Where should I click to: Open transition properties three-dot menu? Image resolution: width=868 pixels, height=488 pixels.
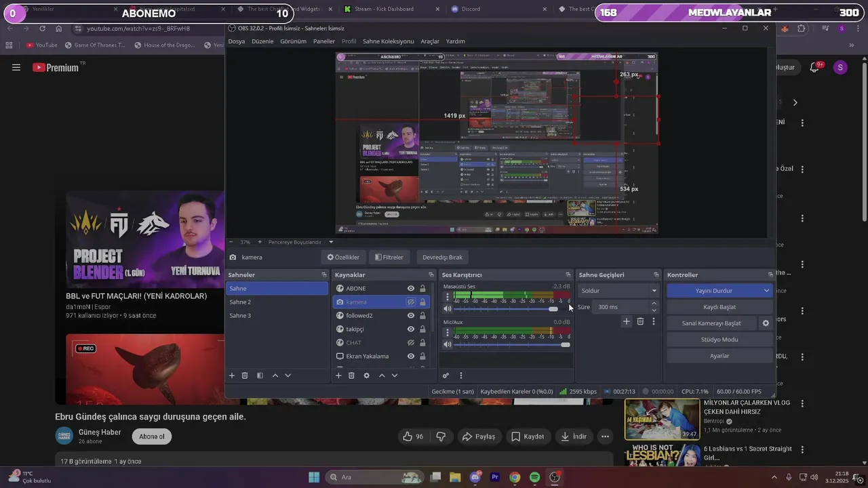[653, 321]
